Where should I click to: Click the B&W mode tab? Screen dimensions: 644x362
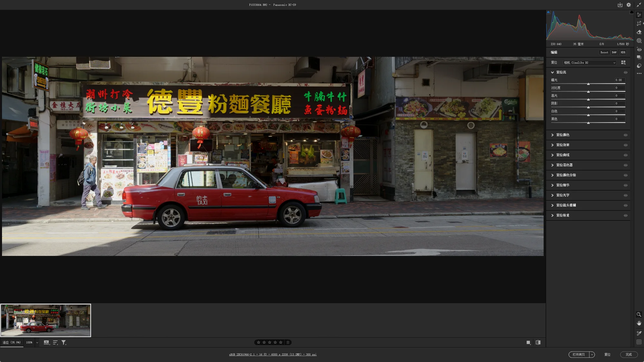(x=614, y=52)
